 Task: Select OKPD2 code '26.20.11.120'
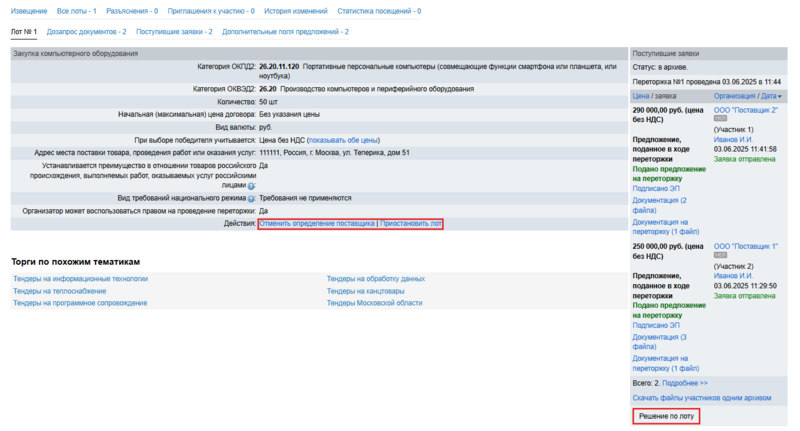pos(279,67)
